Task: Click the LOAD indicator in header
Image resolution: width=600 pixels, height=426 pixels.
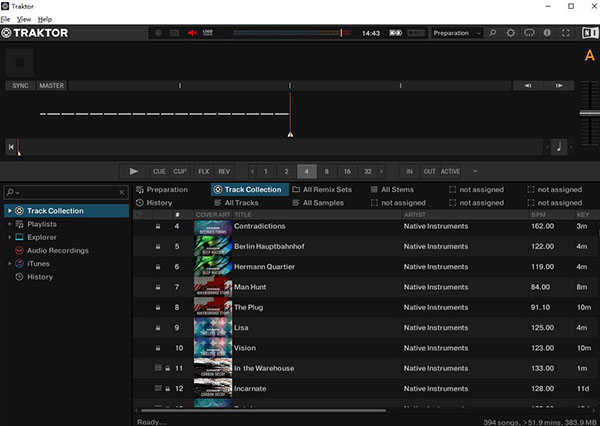Action: click(207, 33)
